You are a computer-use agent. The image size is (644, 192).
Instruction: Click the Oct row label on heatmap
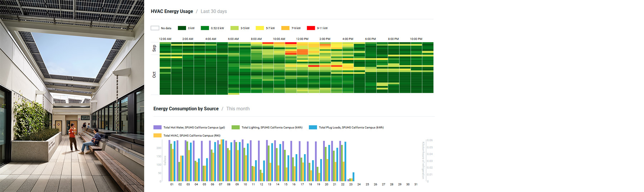click(x=154, y=75)
